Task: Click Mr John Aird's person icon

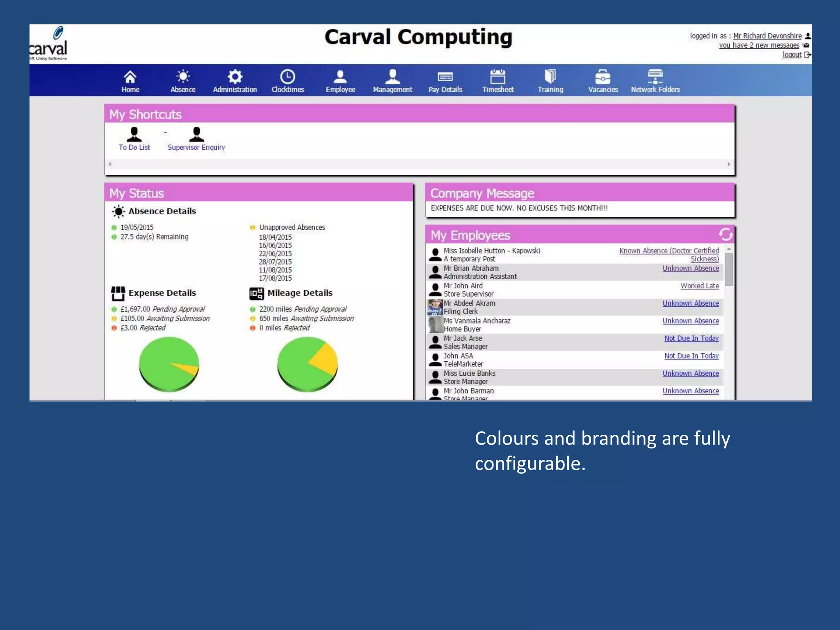Action: pyautogui.click(x=435, y=290)
